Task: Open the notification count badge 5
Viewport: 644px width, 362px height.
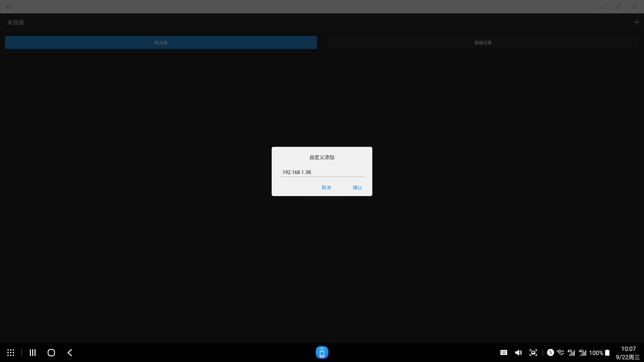Action: click(x=550, y=353)
